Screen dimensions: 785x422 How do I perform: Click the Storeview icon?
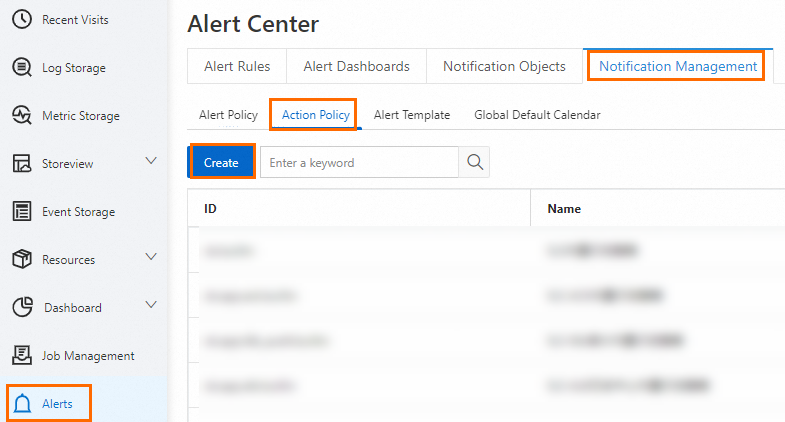22,163
